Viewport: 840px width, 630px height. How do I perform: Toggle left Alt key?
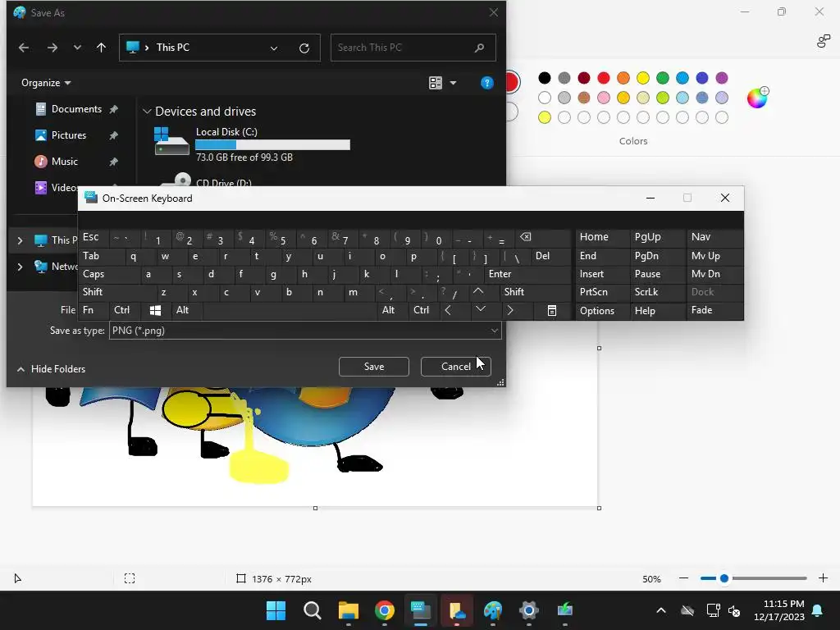tap(187, 310)
